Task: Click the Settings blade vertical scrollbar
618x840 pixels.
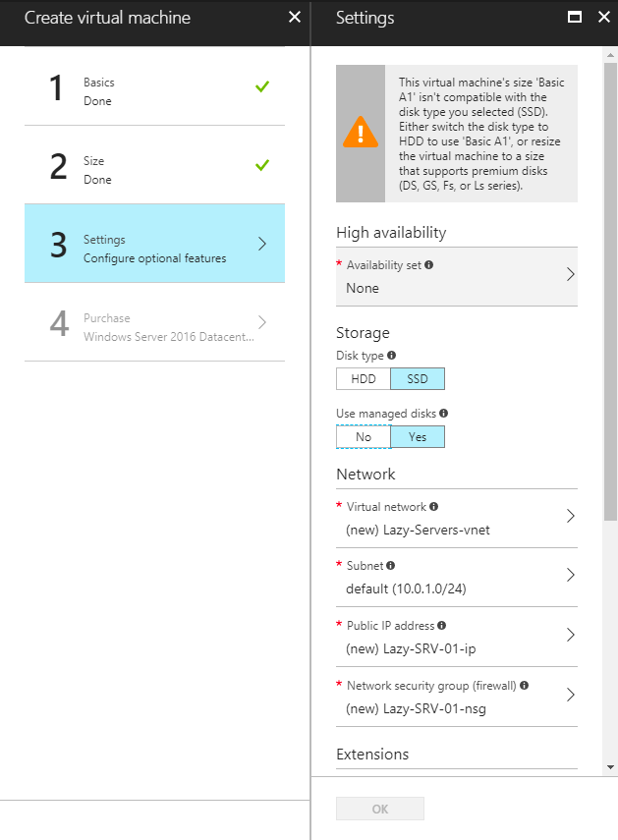Action: [x=610, y=295]
